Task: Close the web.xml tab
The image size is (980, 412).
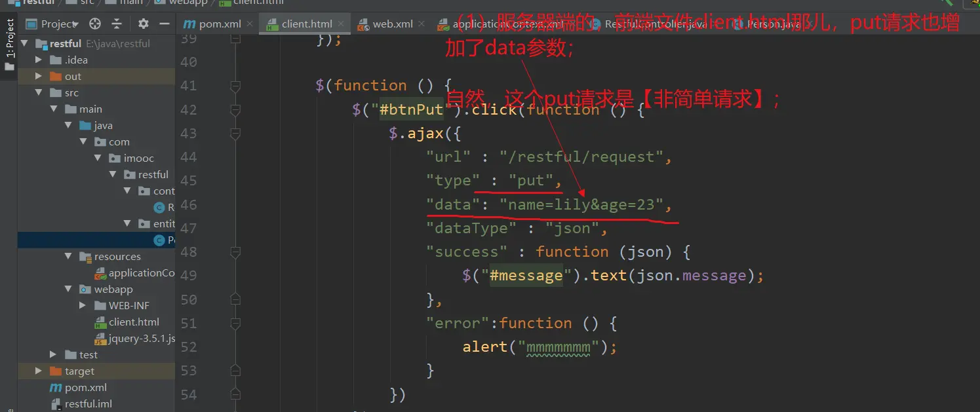Action: click(422, 24)
